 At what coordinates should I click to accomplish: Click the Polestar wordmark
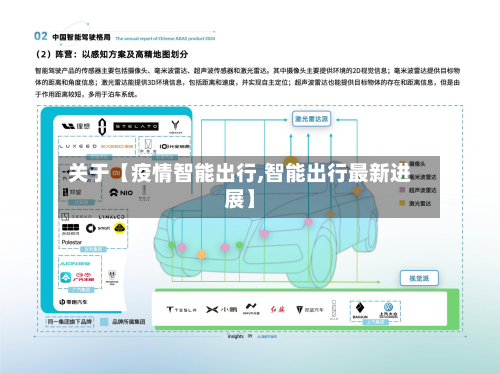click(71, 242)
